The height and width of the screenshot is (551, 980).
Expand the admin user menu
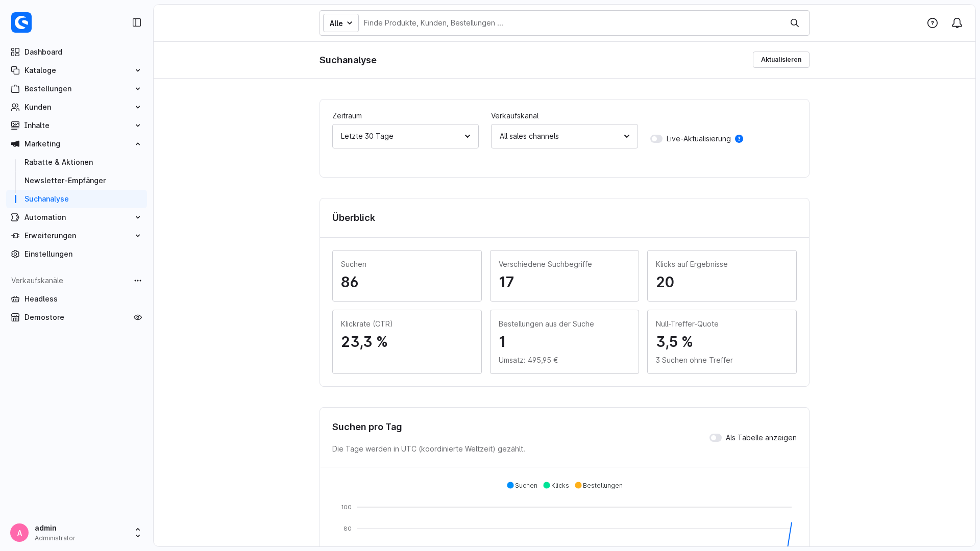point(138,533)
